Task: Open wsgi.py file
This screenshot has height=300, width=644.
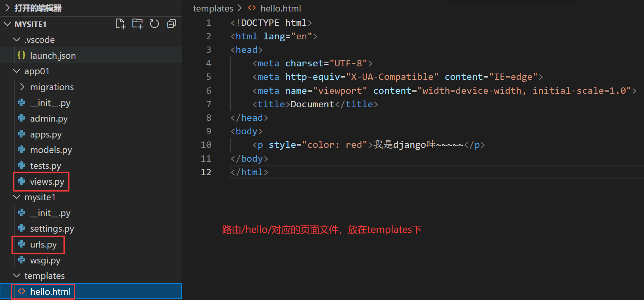Action: 45,260
